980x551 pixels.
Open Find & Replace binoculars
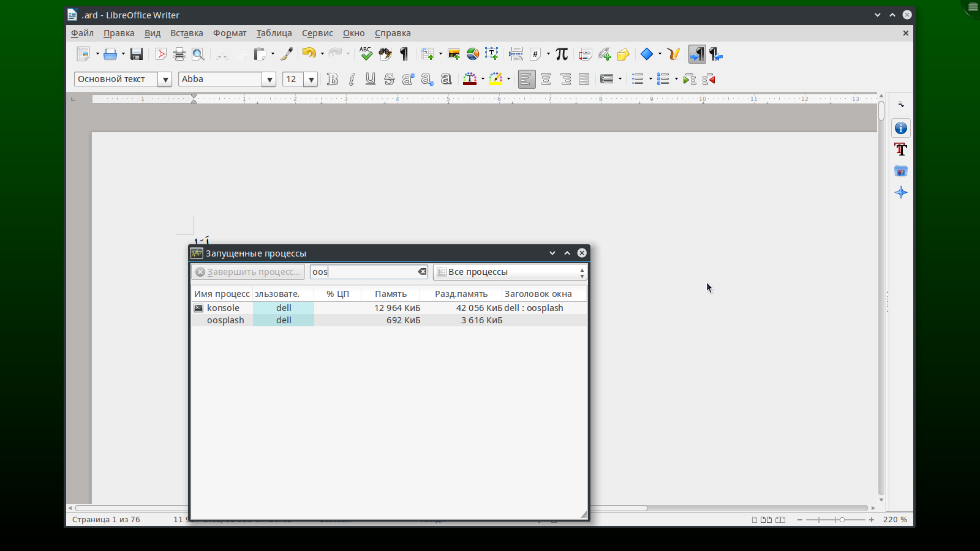pos(385,54)
